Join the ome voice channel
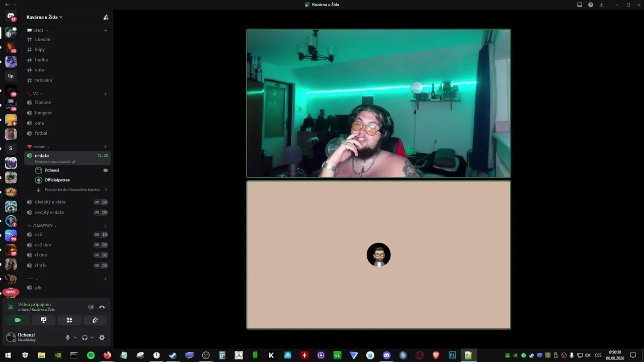 67,123
